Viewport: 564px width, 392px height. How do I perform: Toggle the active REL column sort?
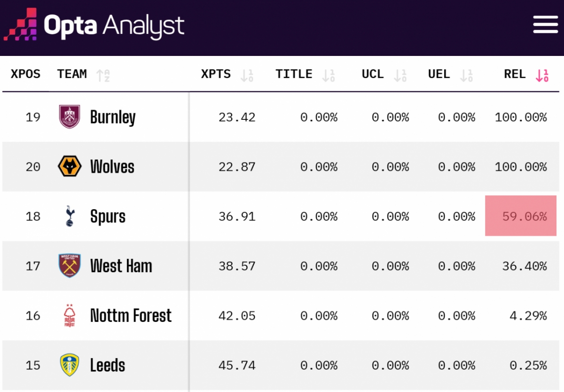tap(542, 75)
